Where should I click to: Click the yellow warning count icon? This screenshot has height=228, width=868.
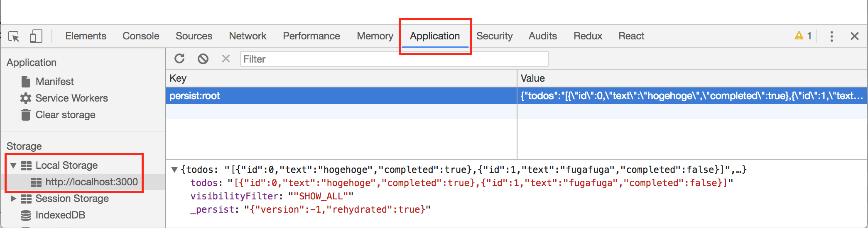(x=799, y=36)
